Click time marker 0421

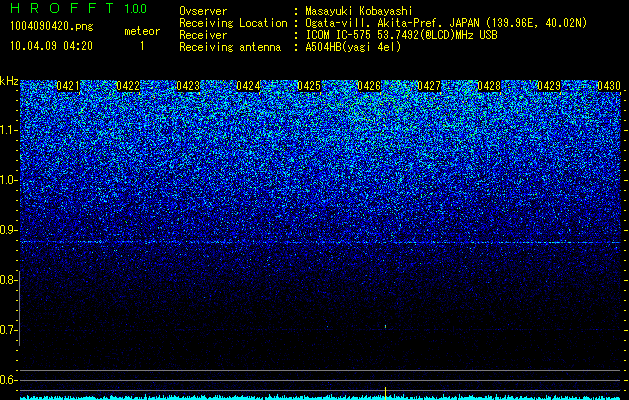(x=68, y=86)
